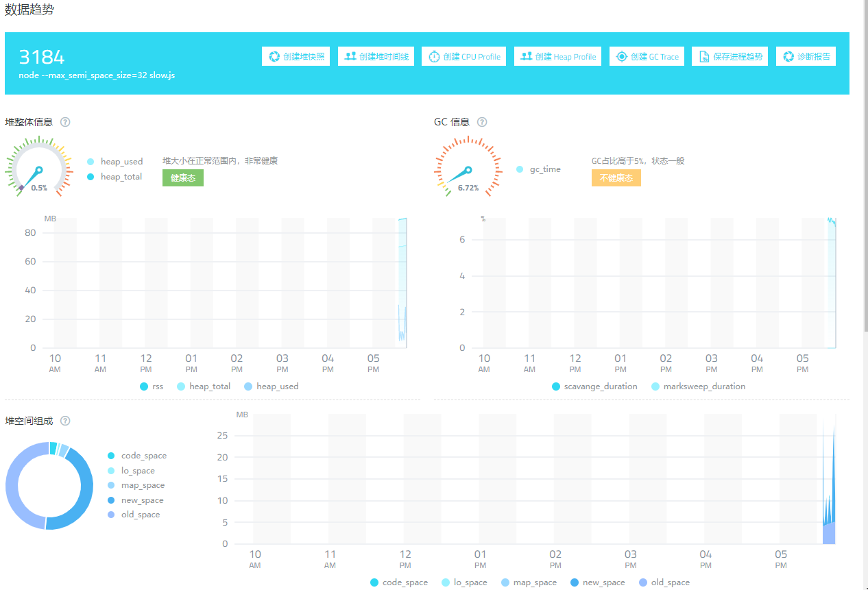Click the 创建堆快照 heap snapshot button

click(296, 57)
